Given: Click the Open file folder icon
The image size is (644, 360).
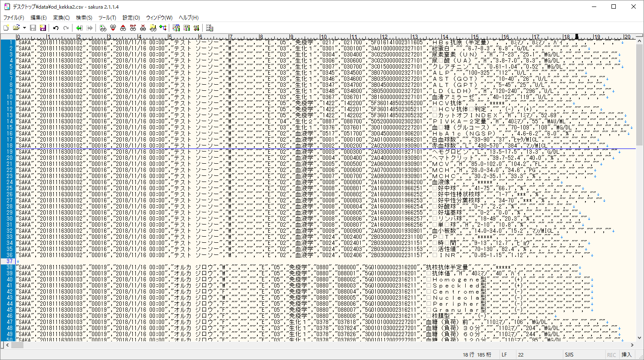Looking at the screenshot, I should pyautogui.click(x=16, y=28).
